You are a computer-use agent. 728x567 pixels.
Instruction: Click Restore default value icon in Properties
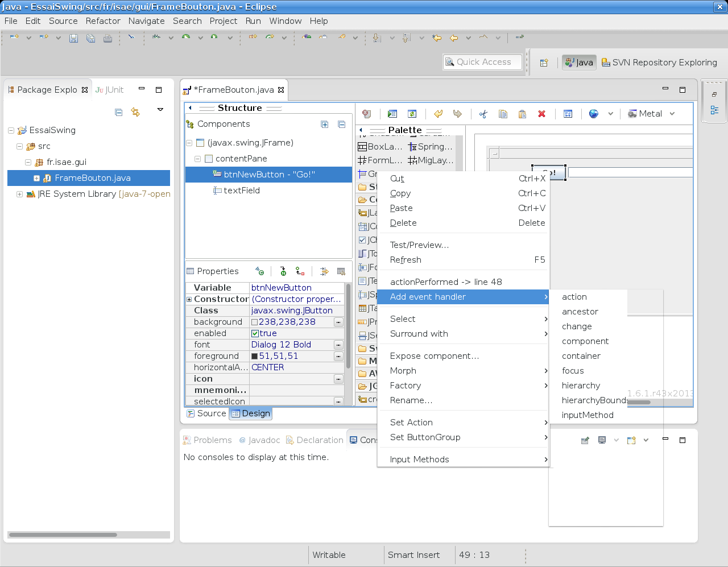pyautogui.click(x=341, y=271)
